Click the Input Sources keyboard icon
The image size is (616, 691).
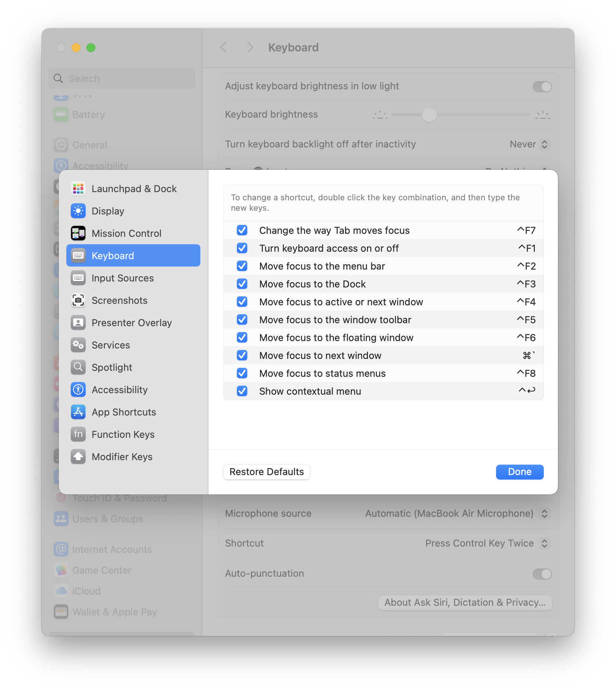(78, 278)
